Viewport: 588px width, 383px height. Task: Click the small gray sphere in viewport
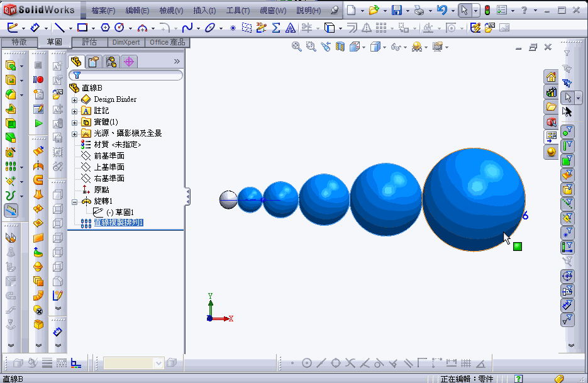click(x=228, y=199)
